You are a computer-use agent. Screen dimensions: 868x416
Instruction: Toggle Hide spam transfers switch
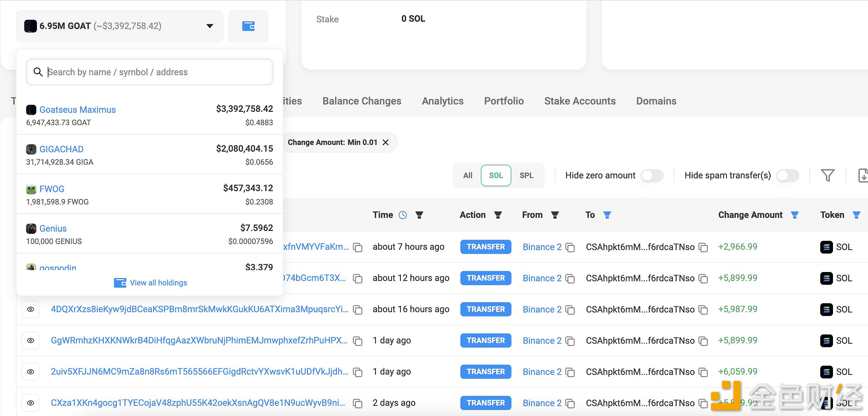[x=787, y=175]
